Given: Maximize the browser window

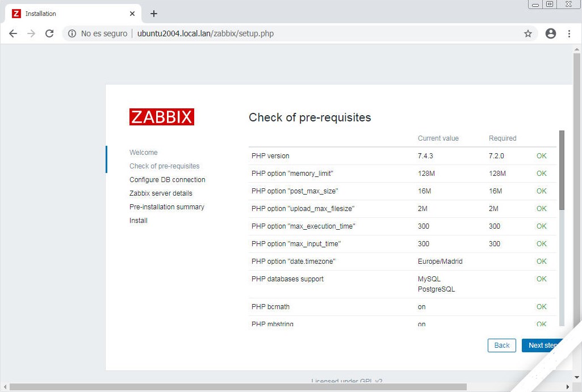Looking at the screenshot, I should (x=550, y=4).
